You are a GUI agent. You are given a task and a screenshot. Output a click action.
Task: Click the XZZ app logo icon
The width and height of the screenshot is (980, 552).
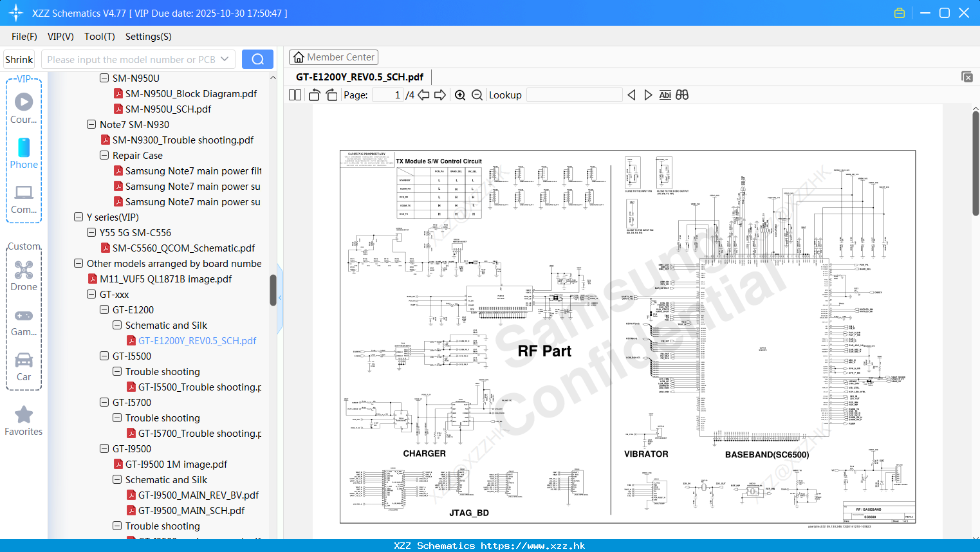pos(16,13)
